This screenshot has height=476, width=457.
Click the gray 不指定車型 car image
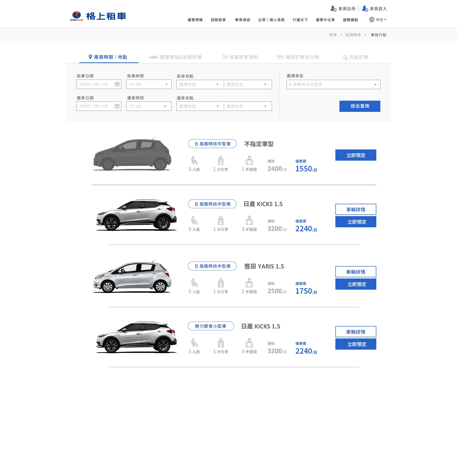[x=132, y=154]
